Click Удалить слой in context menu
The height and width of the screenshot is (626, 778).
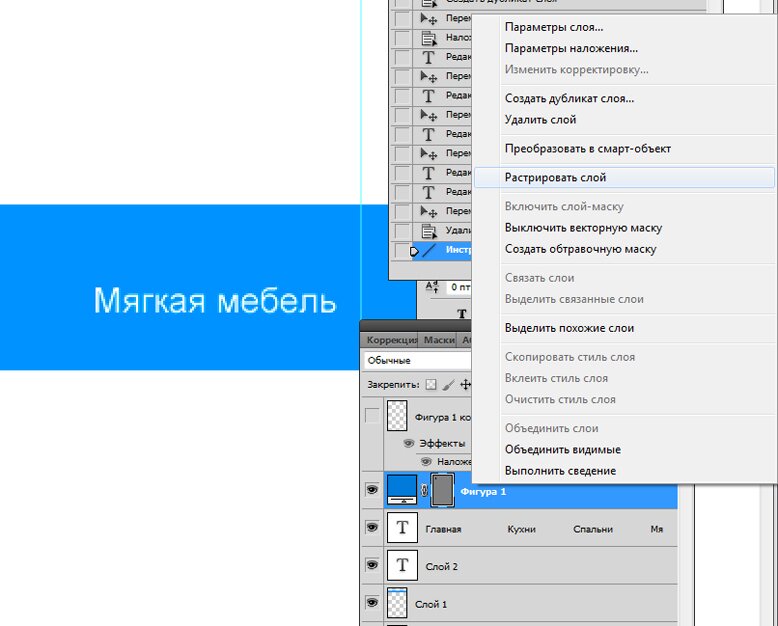click(x=540, y=120)
